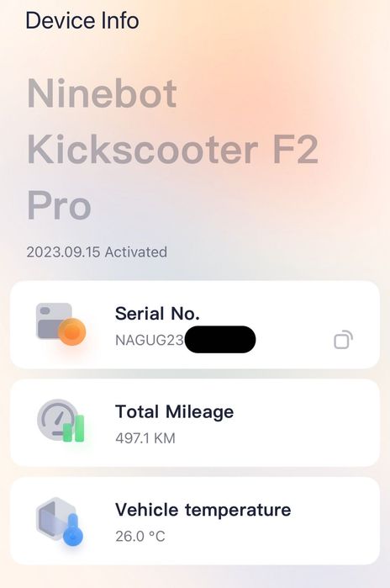Tap the speedometer gauge dial icon
Screen dimensions: 390x588
point(56,418)
